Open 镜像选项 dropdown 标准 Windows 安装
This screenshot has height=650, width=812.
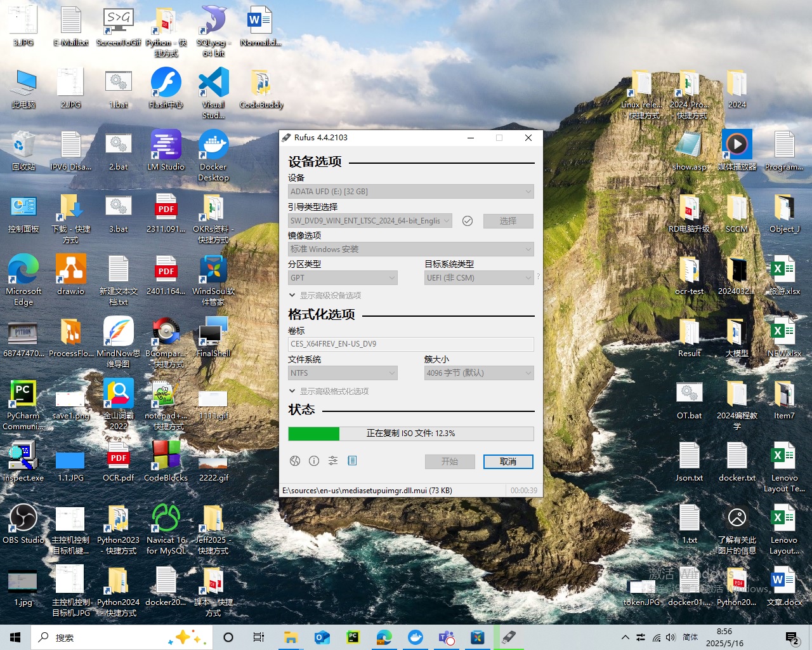[x=411, y=249]
